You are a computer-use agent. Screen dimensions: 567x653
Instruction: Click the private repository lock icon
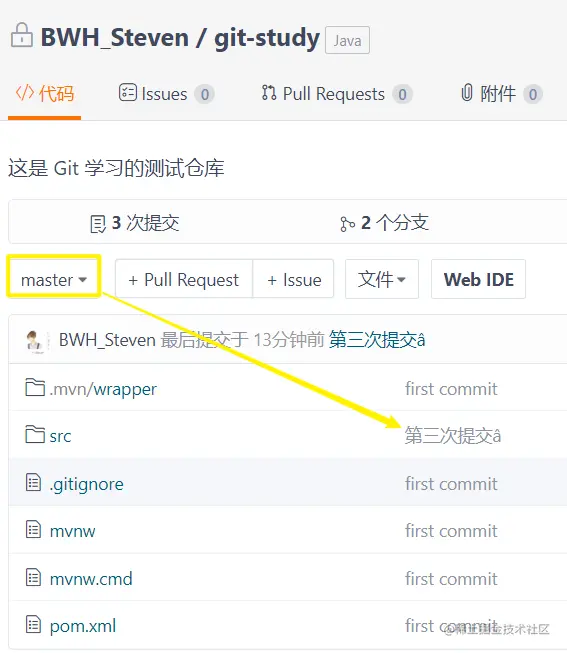pyautogui.click(x=22, y=35)
